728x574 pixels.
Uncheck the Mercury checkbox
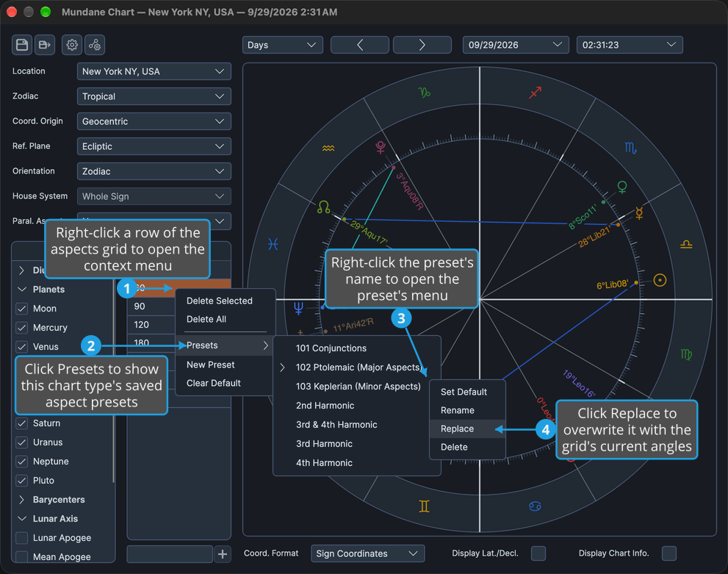[22, 328]
